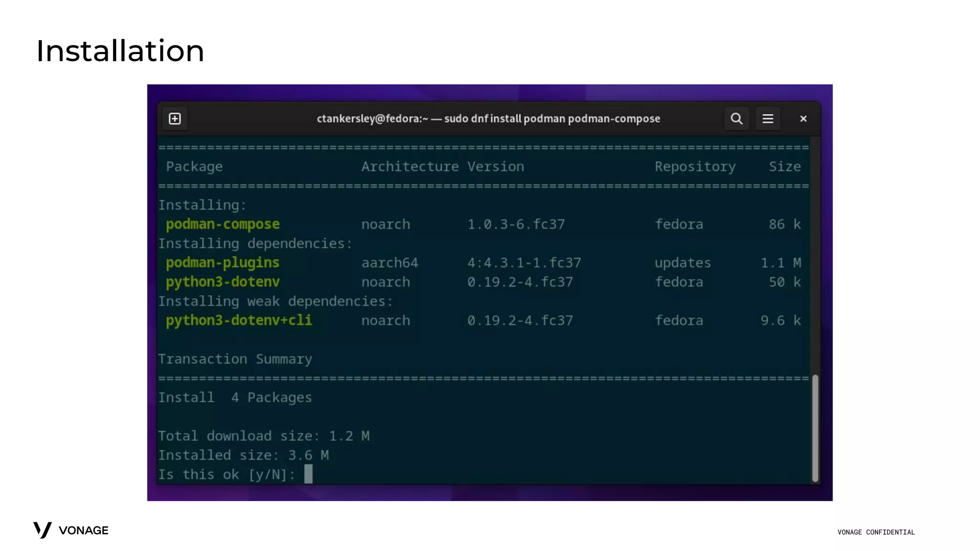The width and height of the screenshot is (980, 551).
Task: Click the python3-dotenv+cli package entry
Action: 239,320
